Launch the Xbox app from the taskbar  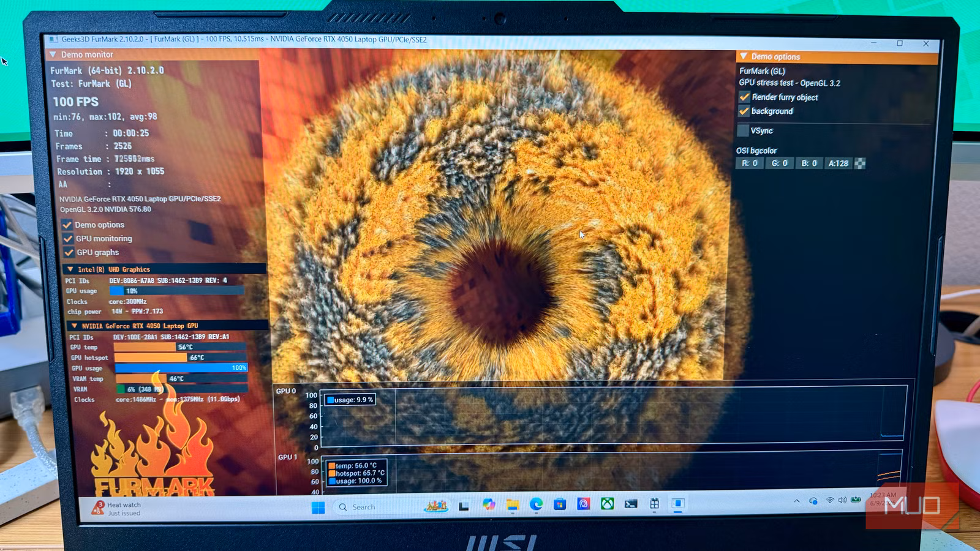point(607,504)
